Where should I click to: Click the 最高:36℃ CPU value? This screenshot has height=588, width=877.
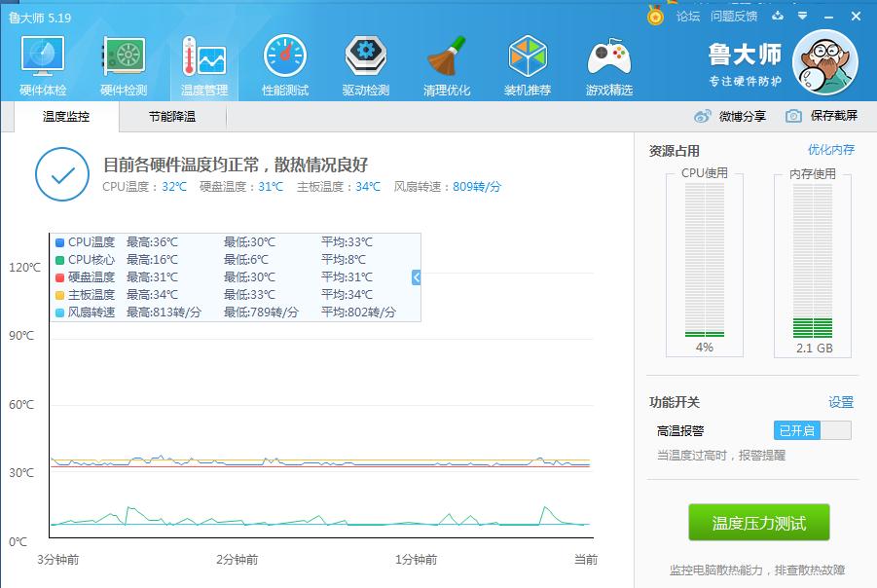[x=152, y=242]
